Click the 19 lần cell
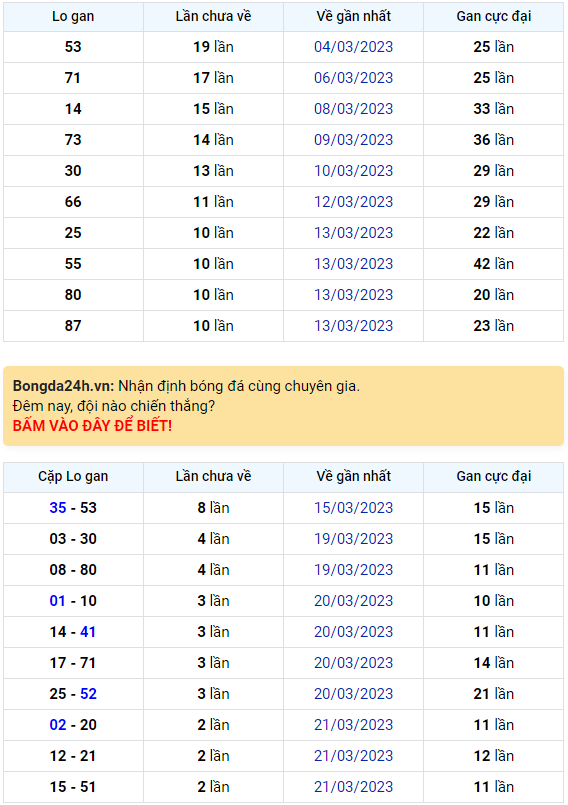 [213, 47]
